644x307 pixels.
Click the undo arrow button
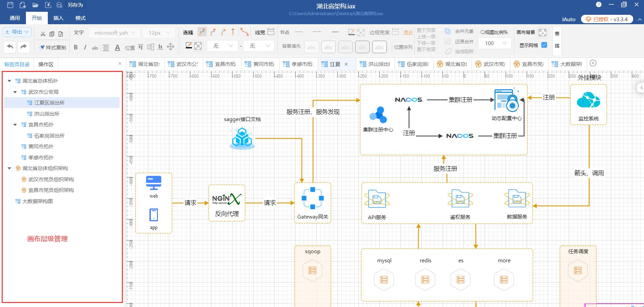click(x=10, y=47)
